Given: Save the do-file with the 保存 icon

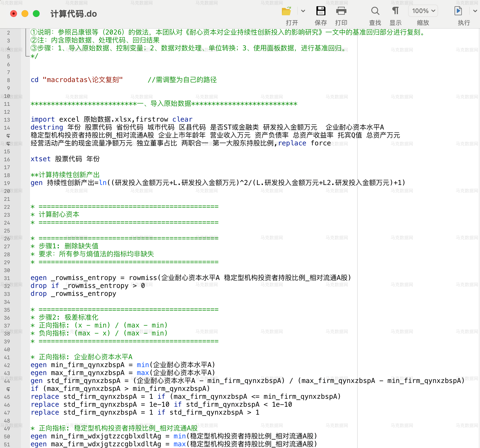Looking at the screenshot, I should coord(321,11).
